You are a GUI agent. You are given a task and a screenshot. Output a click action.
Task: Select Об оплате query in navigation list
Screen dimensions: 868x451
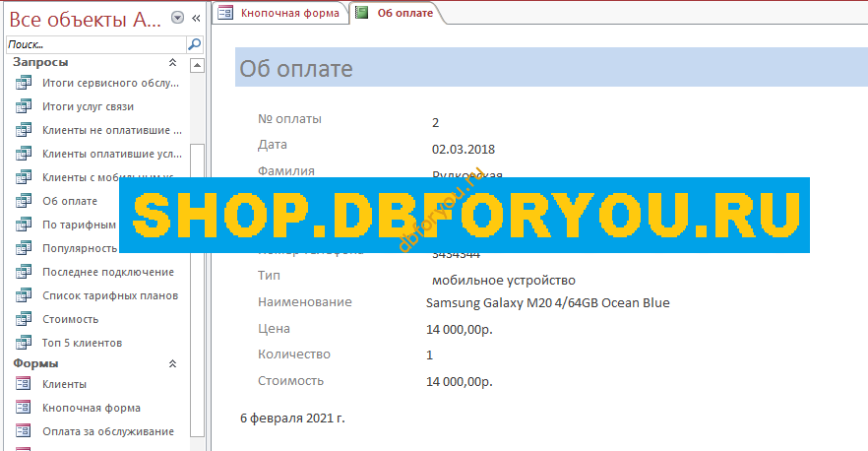[x=70, y=201]
